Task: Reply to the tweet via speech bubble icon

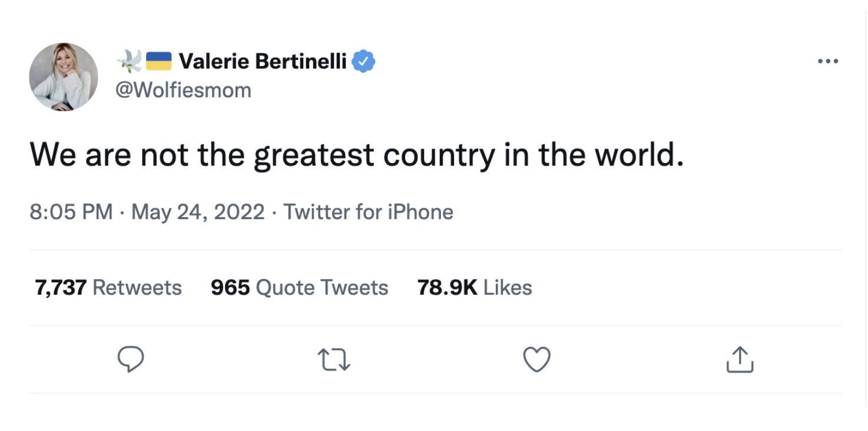Action: tap(131, 359)
